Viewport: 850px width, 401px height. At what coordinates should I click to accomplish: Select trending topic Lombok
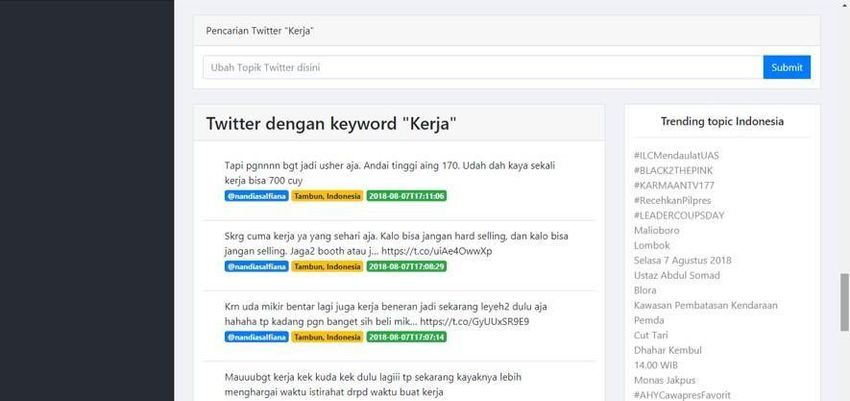[652, 245]
